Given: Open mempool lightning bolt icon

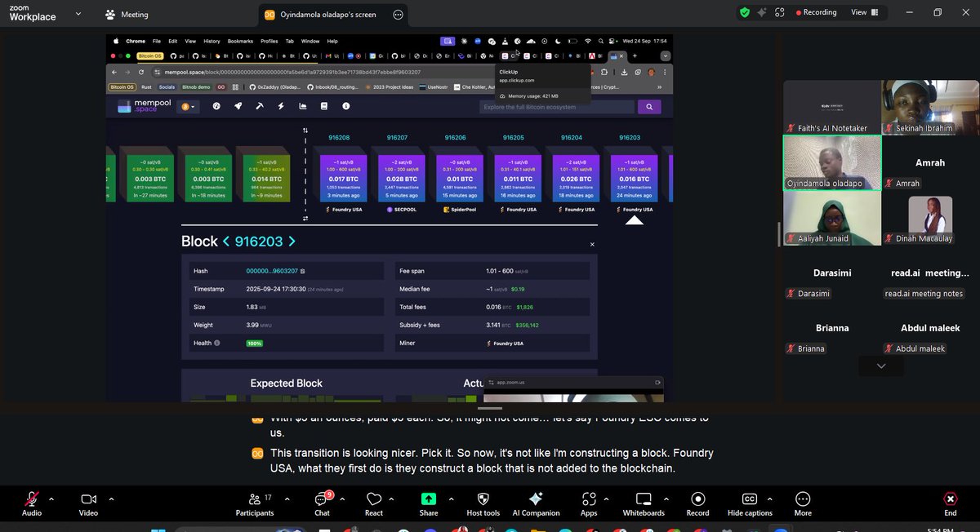Looking at the screenshot, I should (x=281, y=106).
